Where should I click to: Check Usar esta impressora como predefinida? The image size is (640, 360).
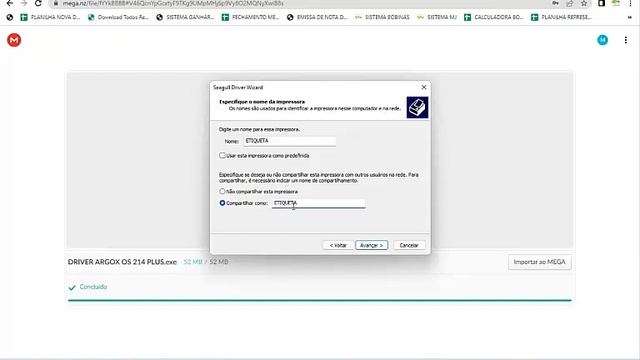pyautogui.click(x=222, y=156)
